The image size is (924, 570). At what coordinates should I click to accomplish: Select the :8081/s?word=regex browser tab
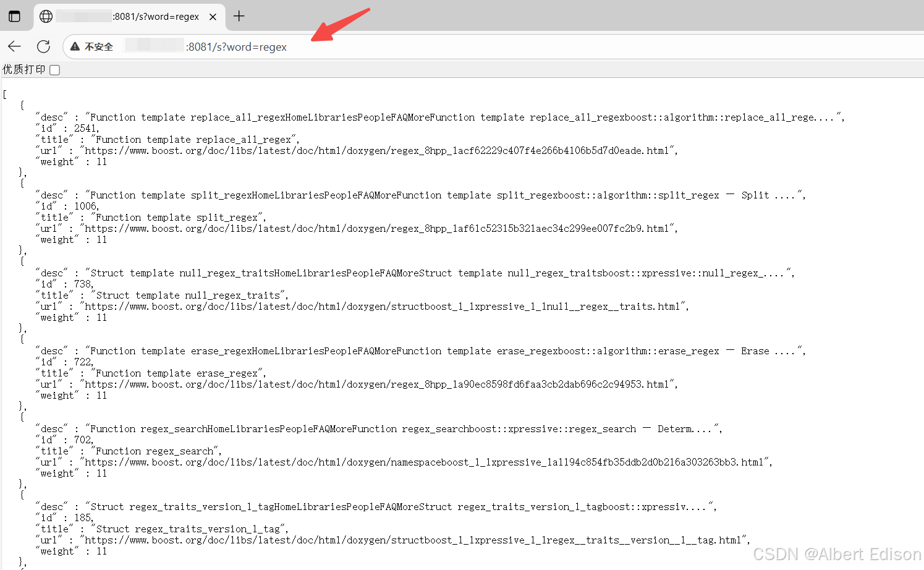[x=129, y=17]
